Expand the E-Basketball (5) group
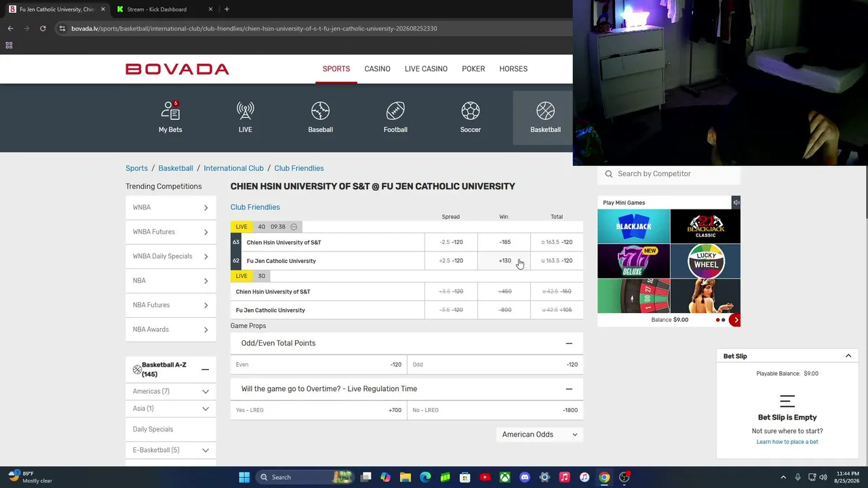The width and height of the screenshot is (868, 488). 171,450
